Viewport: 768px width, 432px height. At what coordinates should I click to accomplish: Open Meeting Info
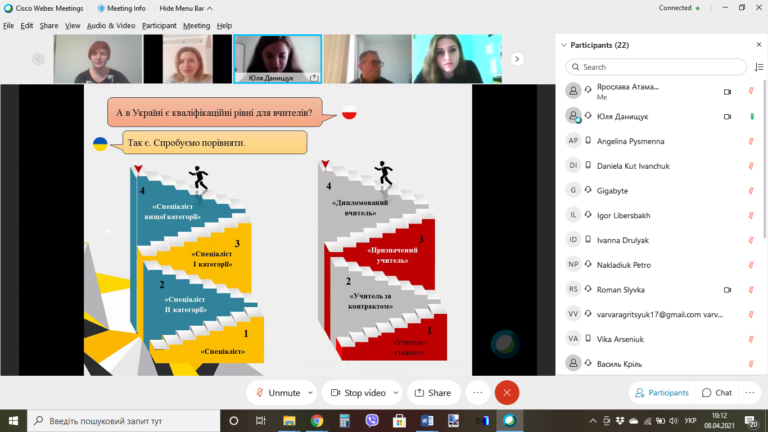[121, 8]
